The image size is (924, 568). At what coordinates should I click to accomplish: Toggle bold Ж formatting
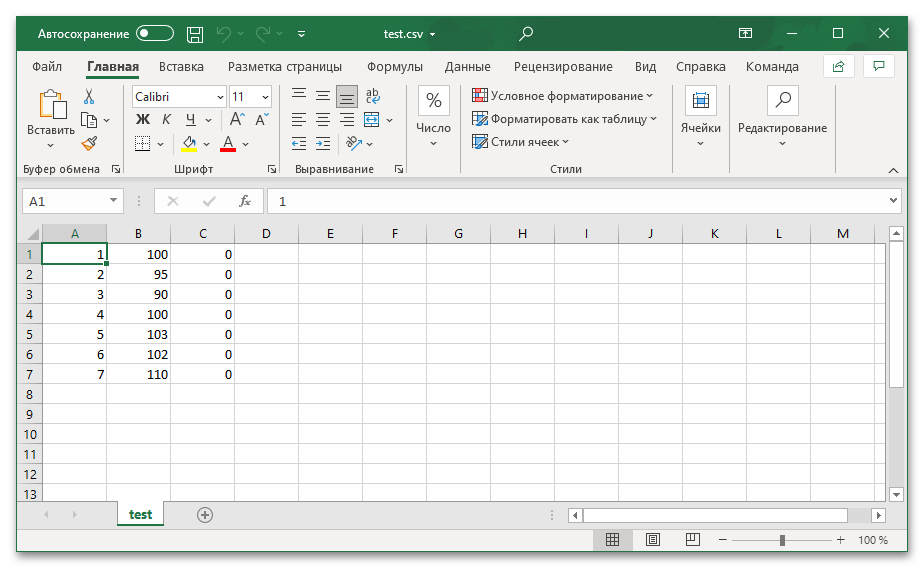pos(142,120)
